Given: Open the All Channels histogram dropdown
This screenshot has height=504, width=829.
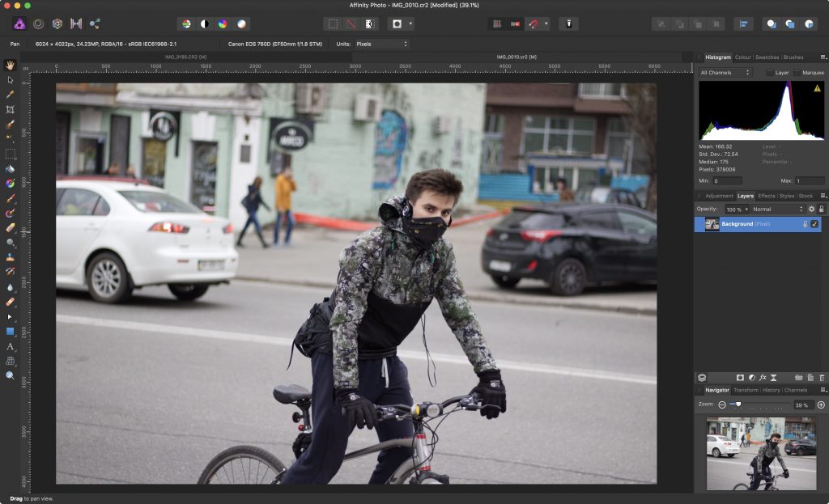Looking at the screenshot, I should tap(725, 72).
